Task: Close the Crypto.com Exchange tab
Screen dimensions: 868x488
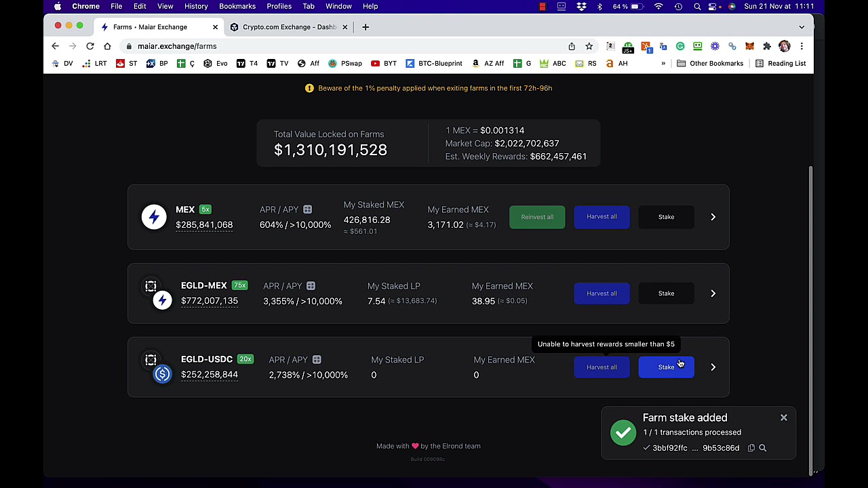Action: tap(344, 27)
